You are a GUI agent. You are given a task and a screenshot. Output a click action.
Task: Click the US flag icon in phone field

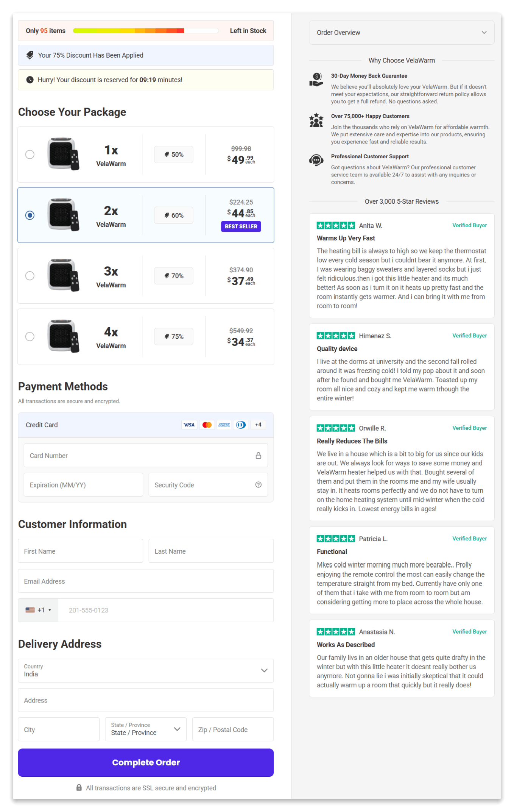pyautogui.click(x=30, y=610)
